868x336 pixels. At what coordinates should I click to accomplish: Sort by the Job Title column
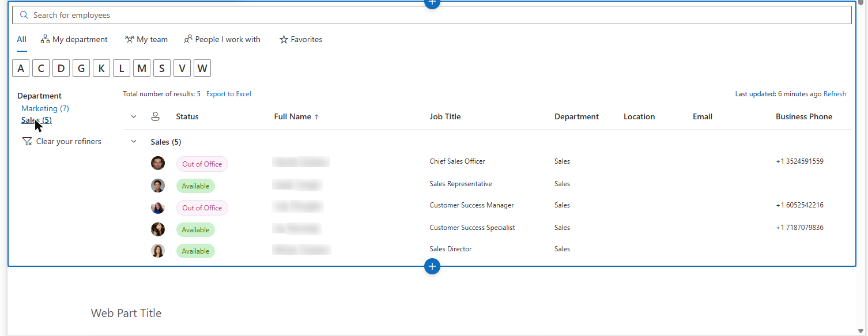click(445, 116)
